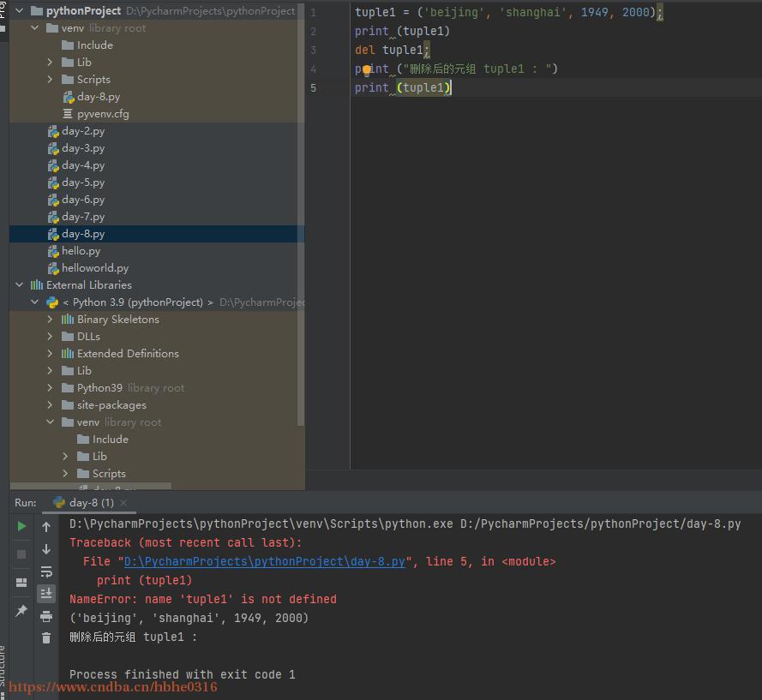Click the Binary Skeletons library icon
762x700 pixels.
coord(68,320)
